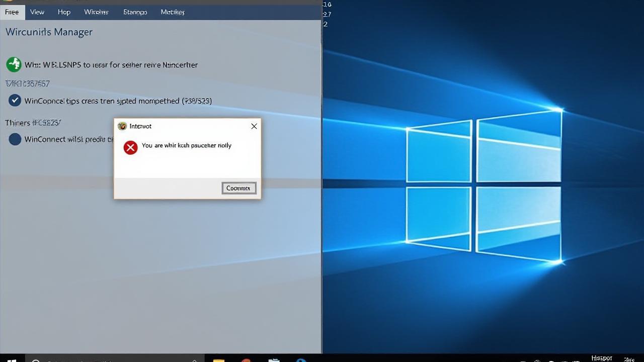Viewport: 644px width, 362px height.
Task: Open the Stanngo menu
Action: coord(135,12)
